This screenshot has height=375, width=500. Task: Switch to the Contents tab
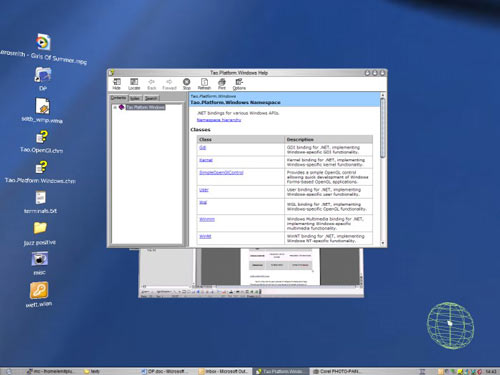[119, 98]
